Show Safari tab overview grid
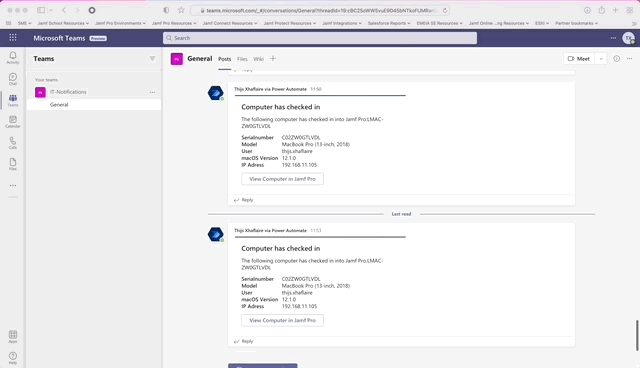Screen dimensions: 640x368 630,10
